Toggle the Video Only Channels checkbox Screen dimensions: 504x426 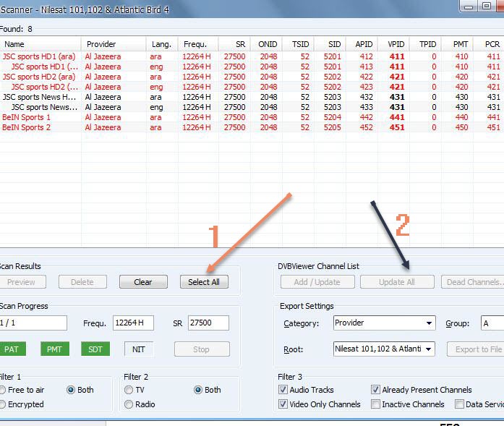tap(283, 404)
